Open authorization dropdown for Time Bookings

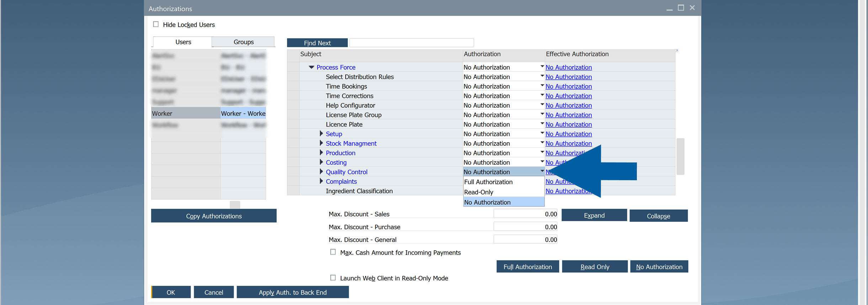pyautogui.click(x=542, y=86)
